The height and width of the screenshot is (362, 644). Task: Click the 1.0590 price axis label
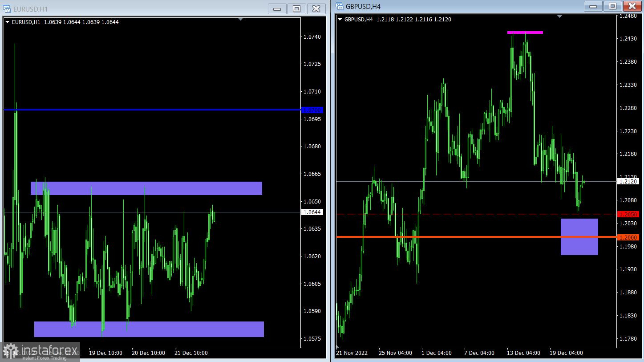click(x=312, y=311)
